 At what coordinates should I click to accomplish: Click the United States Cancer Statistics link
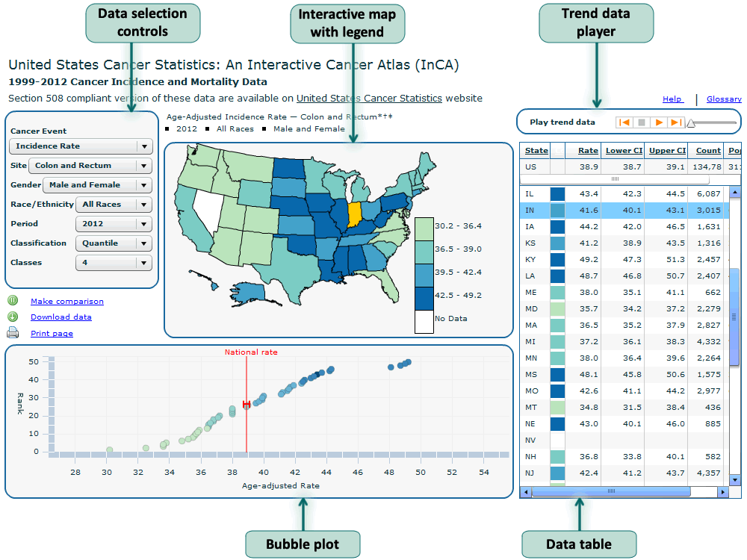coord(369,98)
